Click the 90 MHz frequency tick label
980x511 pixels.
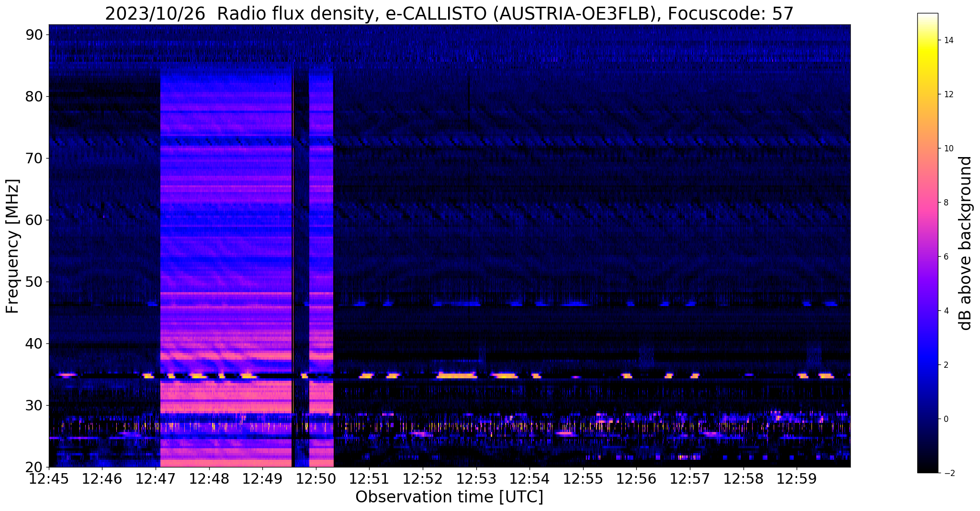[x=35, y=34]
